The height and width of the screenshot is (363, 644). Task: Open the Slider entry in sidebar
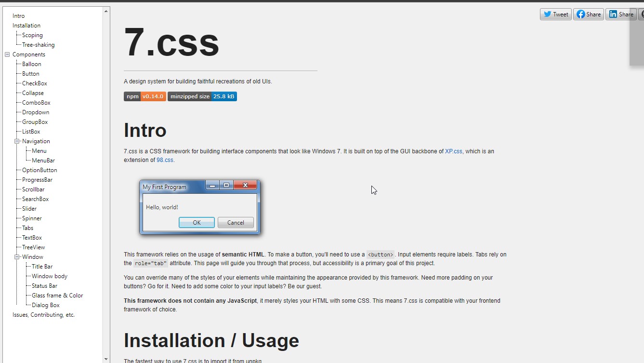29,209
